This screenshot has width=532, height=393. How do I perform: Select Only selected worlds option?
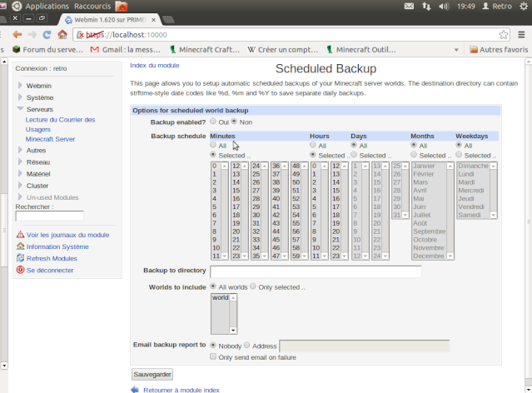pyautogui.click(x=253, y=286)
